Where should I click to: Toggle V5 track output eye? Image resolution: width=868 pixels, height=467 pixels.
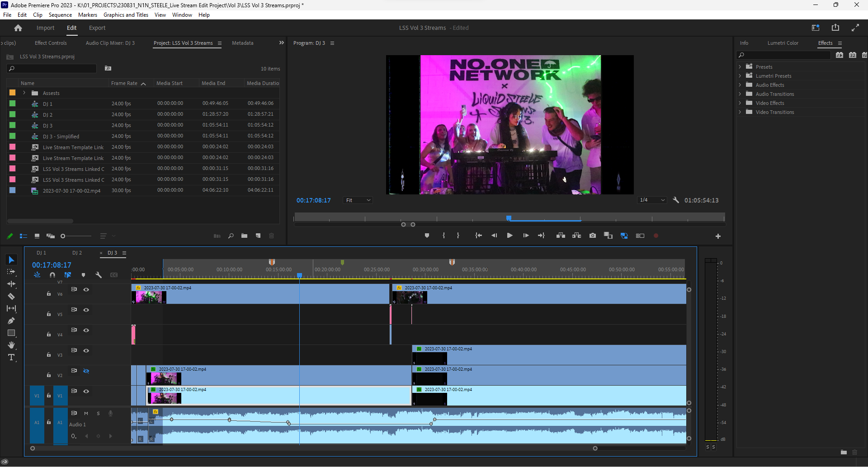tap(86, 310)
